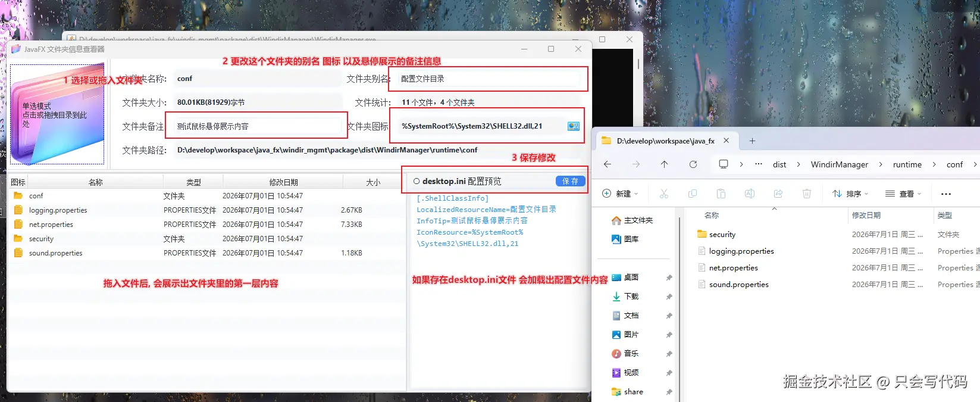The width and height of the screenshot is (980, 402).
Task: Open the 查看 view dropdown
Action: point(903,194)
